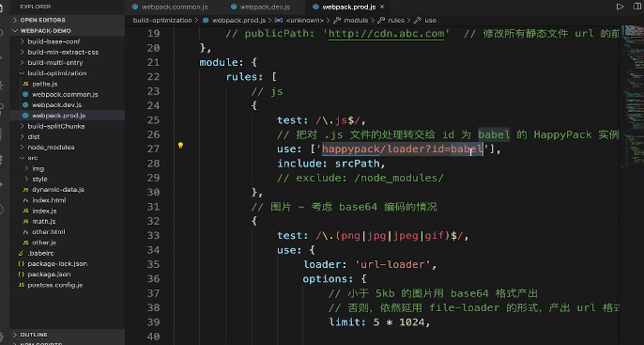Image resolution: width=644 pixels, height=345 pixels.
Task: Expand the build-min-extract-css folder
Action: (x=63, y=52)
